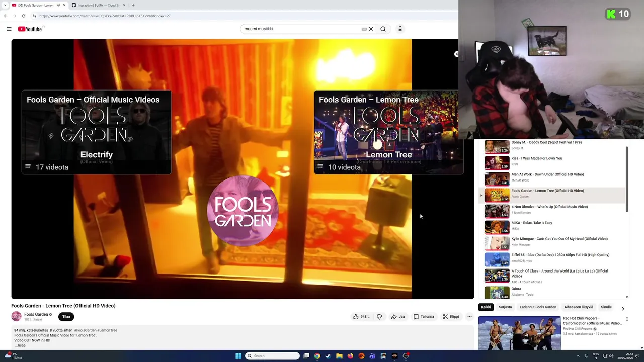This screenshot has height=362, width=644.
Task: Open the YouTube hamburger guide menu
Action: tap(9, 29)
